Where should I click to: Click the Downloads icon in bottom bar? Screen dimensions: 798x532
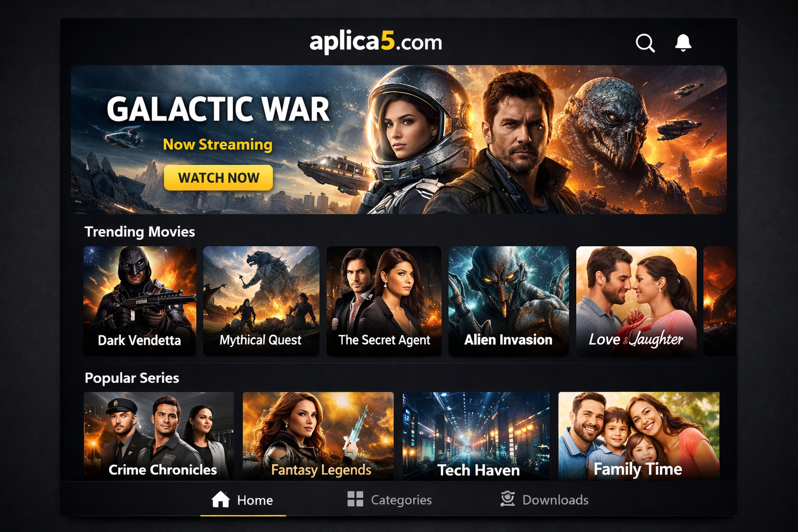point(508,499)
